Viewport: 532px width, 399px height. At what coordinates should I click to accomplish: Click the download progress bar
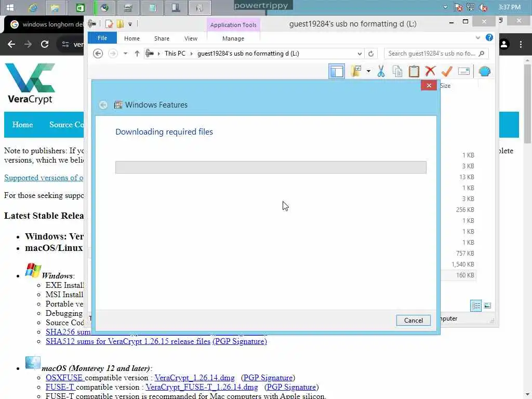(x=271, y=167)
